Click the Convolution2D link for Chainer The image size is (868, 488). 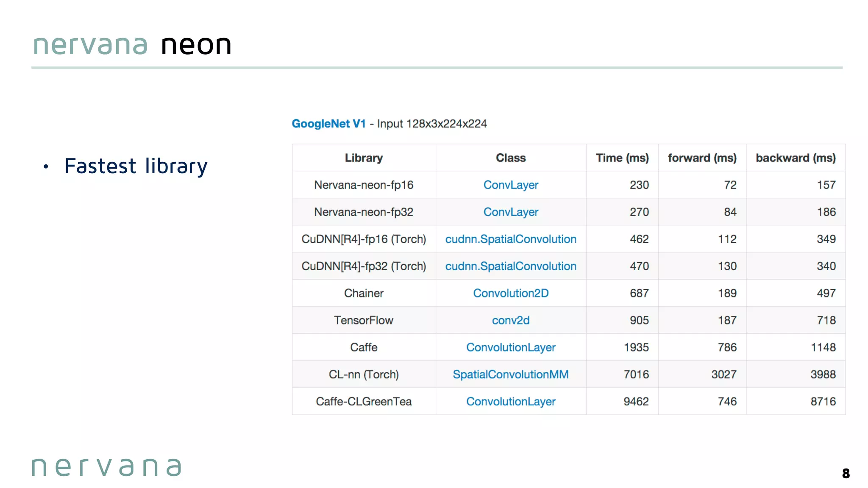(511, 294)
